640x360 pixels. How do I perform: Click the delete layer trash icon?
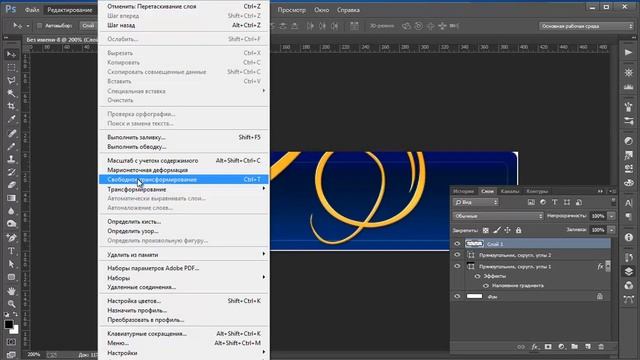[601, 347]
